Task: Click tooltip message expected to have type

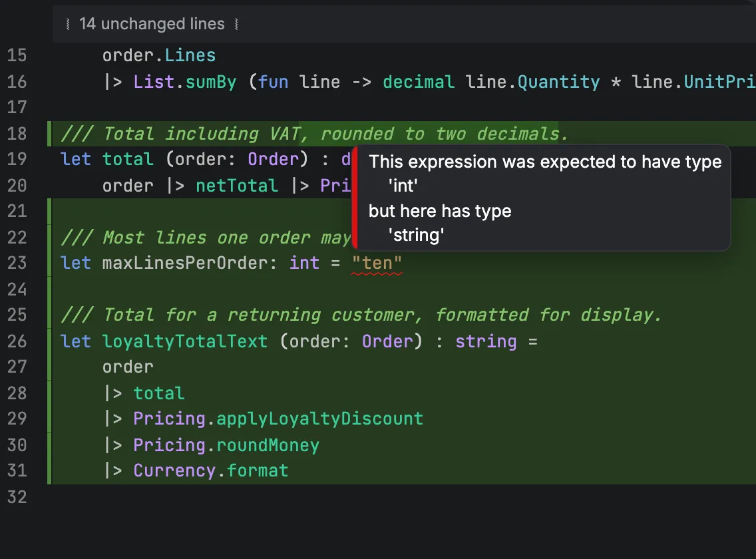Action: [x=545, y=162]
